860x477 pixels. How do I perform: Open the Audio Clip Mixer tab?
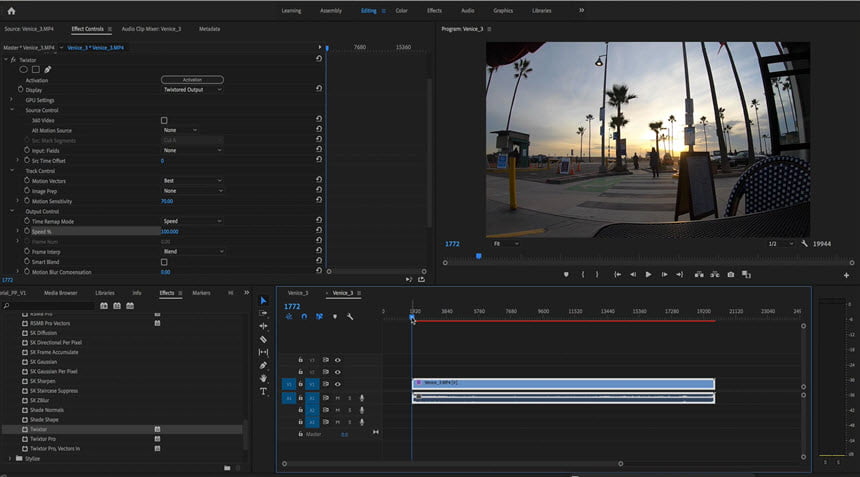pyautogui.click(x=151, y=29)
